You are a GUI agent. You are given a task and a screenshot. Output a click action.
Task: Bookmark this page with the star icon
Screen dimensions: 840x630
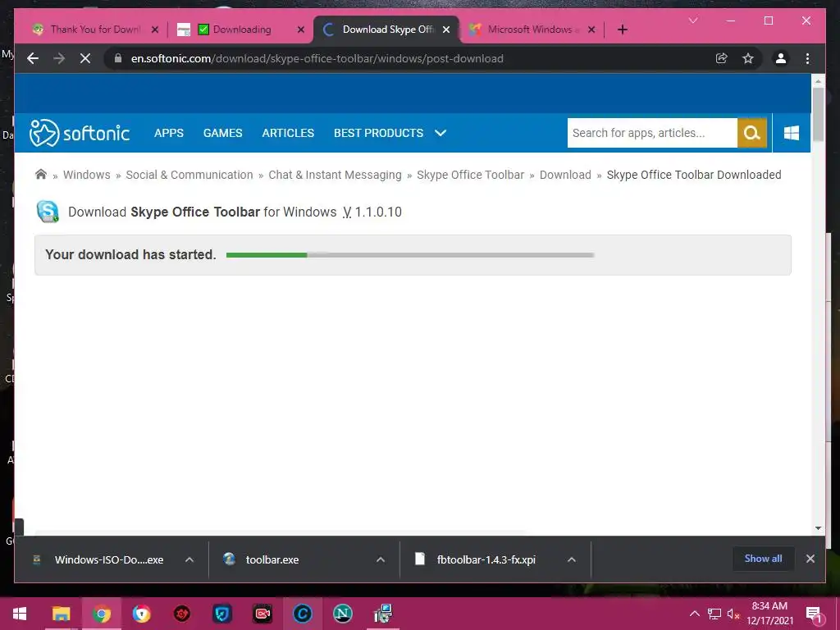(x=748, y=58)
